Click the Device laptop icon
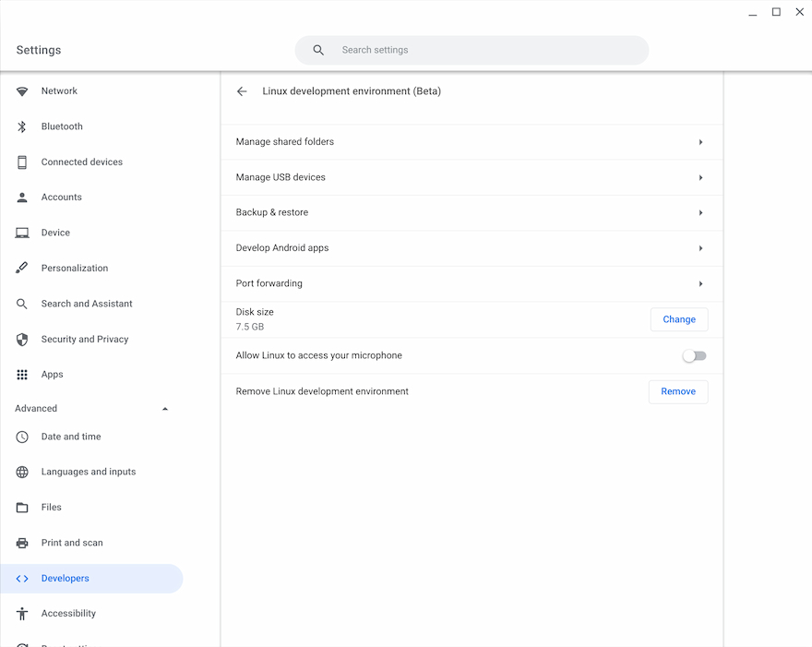 pyautogui.click(x=22, y=234)
